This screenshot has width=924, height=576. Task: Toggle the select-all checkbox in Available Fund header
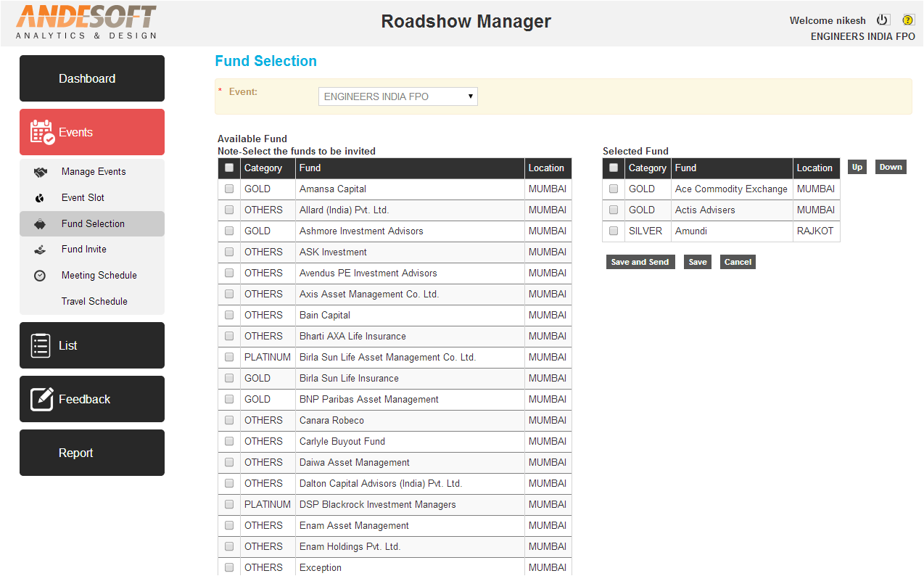click(228, 168)
